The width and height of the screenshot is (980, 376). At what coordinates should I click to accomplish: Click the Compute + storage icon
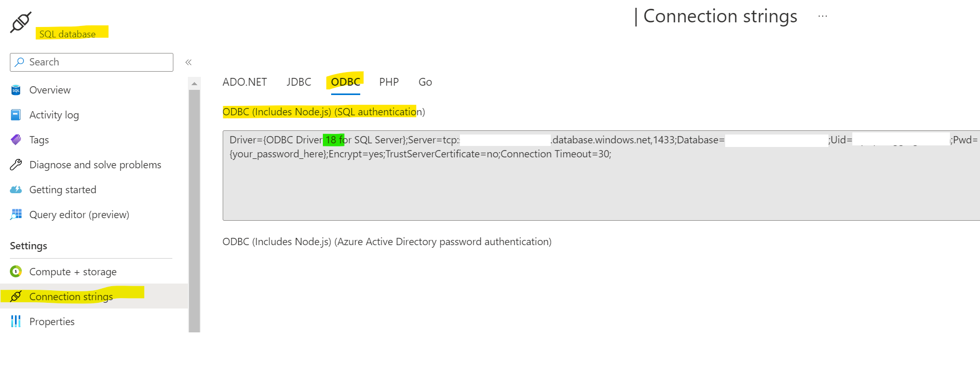[x=16, y=271]
